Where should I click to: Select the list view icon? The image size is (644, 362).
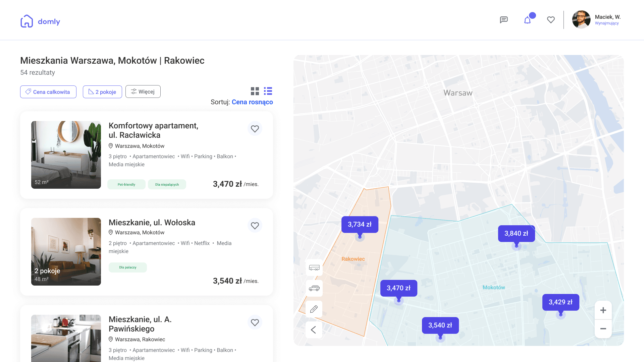tap(268, 91)
